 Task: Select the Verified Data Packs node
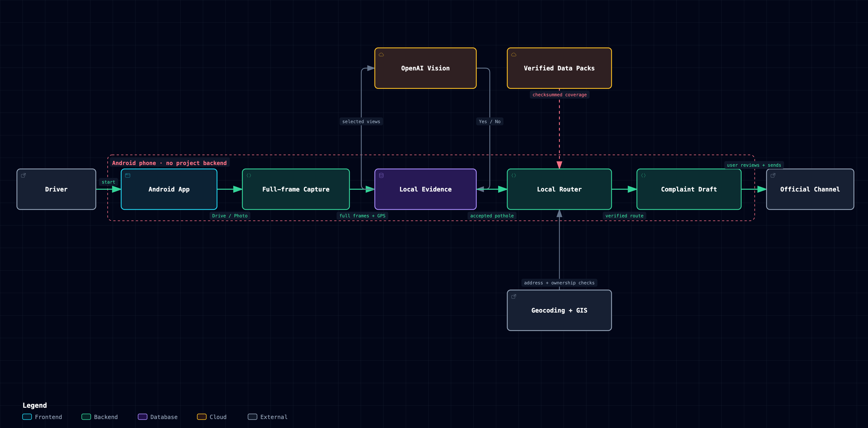(x=559, y=68)
